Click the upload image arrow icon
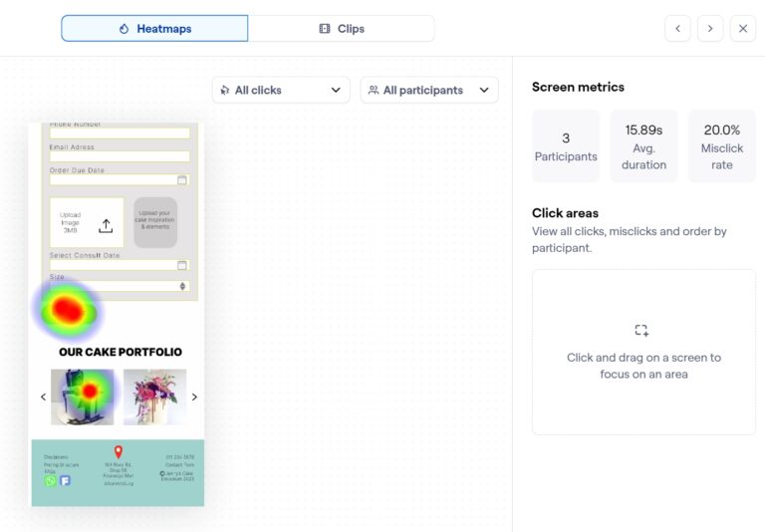Screen dimensions: 765x532 [x=106, y=225]
